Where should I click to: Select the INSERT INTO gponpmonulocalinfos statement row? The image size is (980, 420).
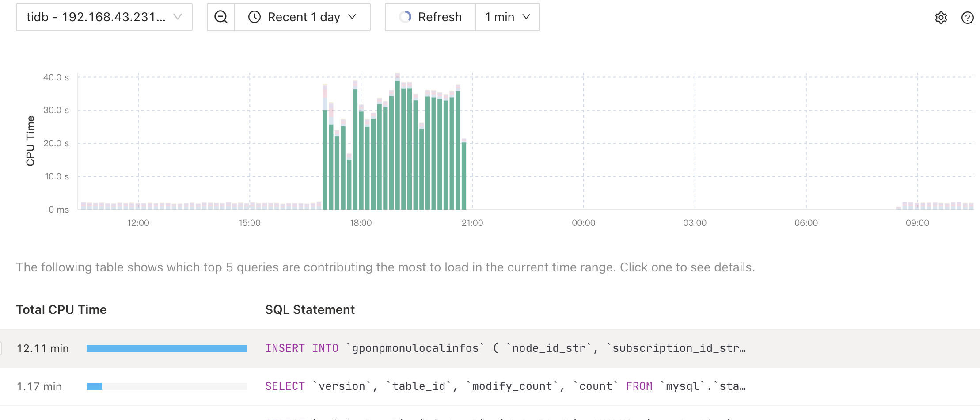click(505, 348)
